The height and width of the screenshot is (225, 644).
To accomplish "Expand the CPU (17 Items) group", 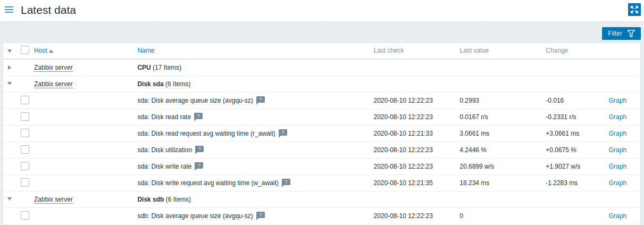I will (10, 68).
